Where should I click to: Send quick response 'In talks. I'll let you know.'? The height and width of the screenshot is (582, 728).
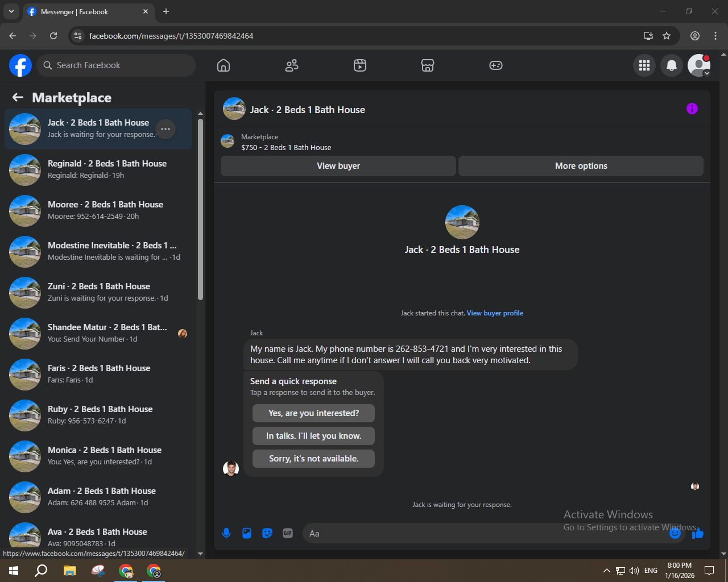pyautogui.click(x=313, y=436)
